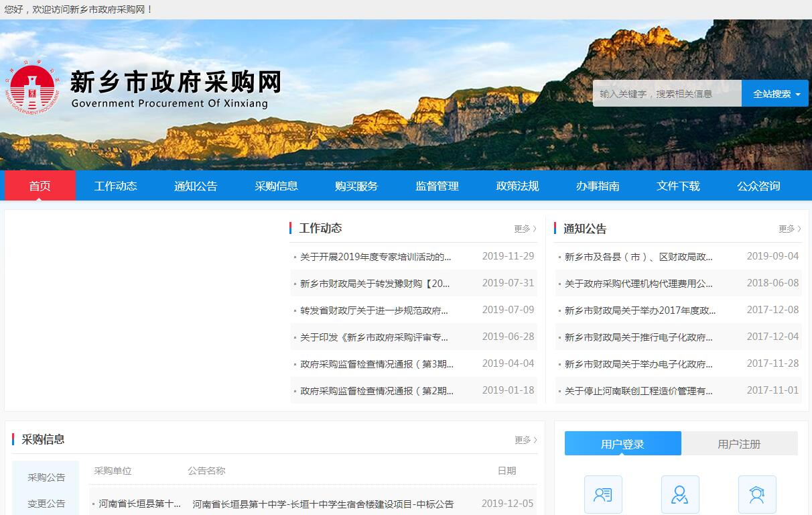The image size is (812, 515).
Task: Expand 更多 in the 采购信息 section
Action: [x=525, y=440]
